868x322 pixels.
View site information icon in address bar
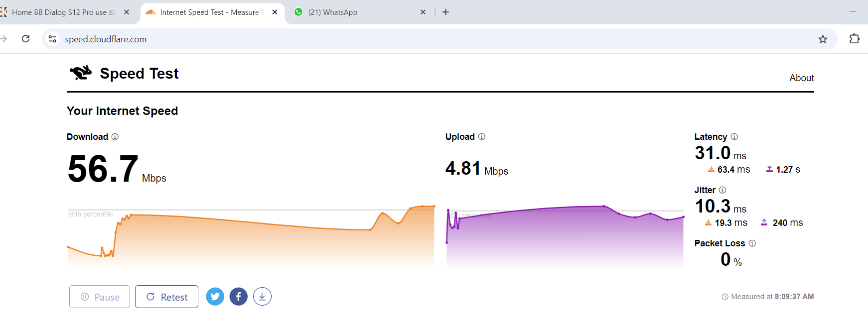pyautogui.click(x=52, y=39)
